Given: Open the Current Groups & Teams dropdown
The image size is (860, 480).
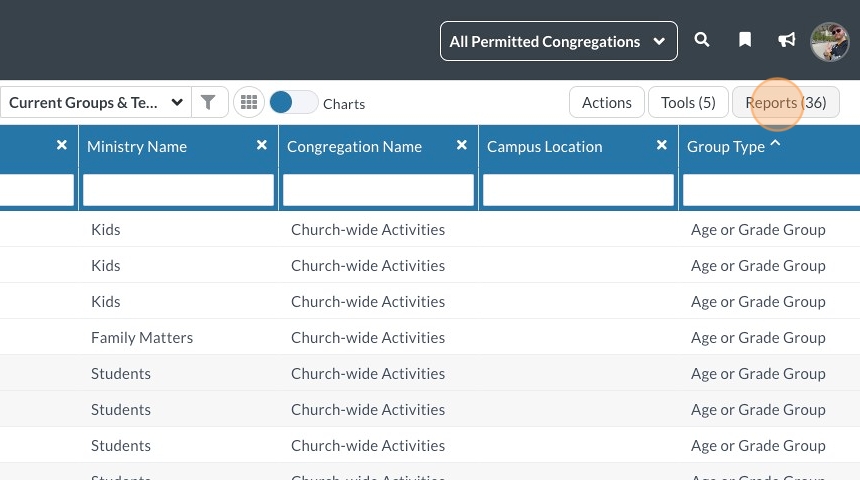Looking at the screenshot, I should click(96, 102).
